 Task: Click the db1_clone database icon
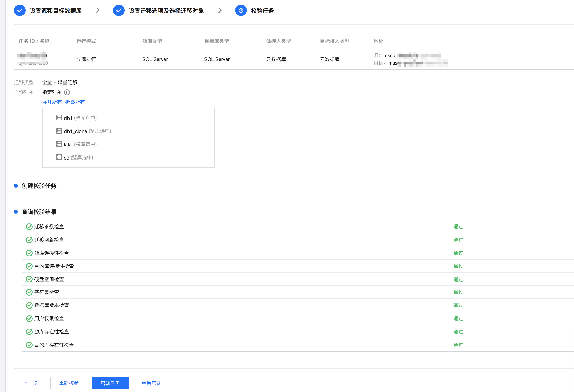pyautogui.click(x=59, y=131)
